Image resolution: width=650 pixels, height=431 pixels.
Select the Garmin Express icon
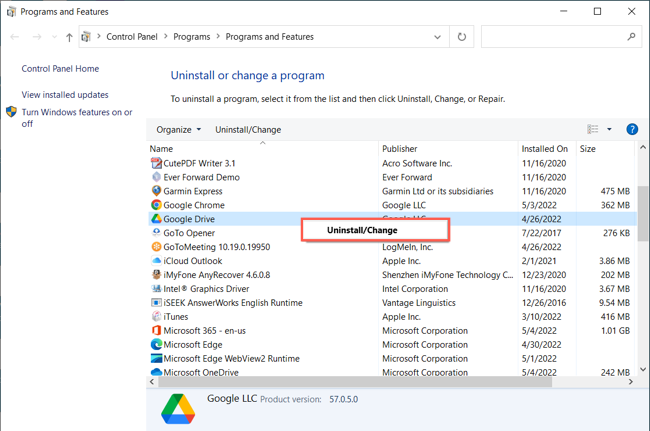tap(156, 191)
